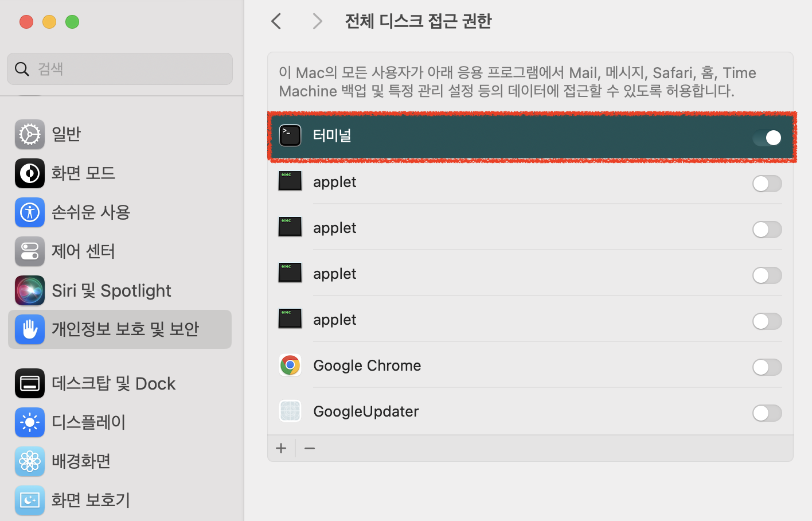Click the magnifier icon in search field
812x521 pixels.
22,69
